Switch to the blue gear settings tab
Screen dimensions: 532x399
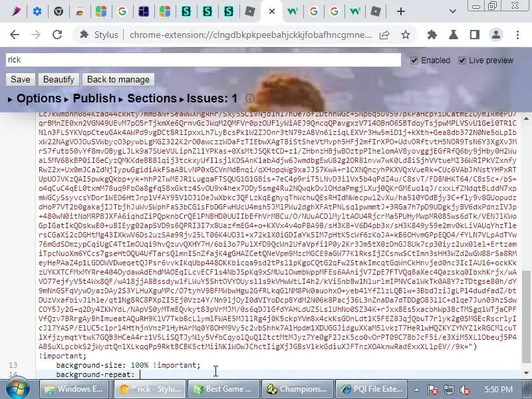pos(37,11)
